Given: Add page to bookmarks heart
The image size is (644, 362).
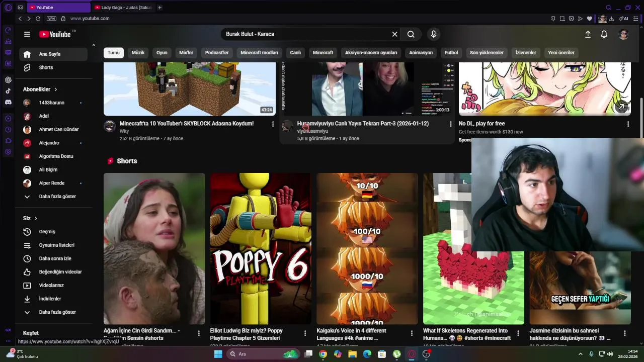Looking at the screenshot, I should pyautogui.click(x=590, y=19).
